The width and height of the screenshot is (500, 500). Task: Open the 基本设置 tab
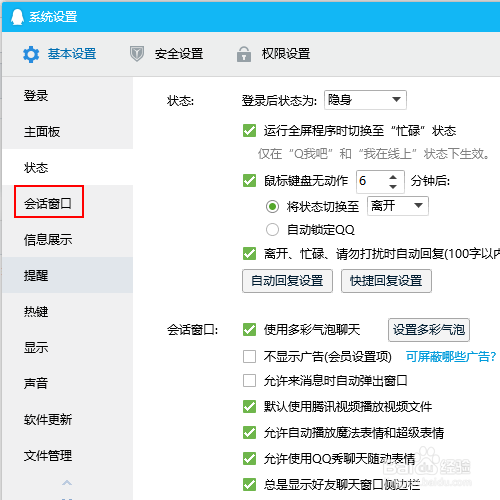[72, 54]
